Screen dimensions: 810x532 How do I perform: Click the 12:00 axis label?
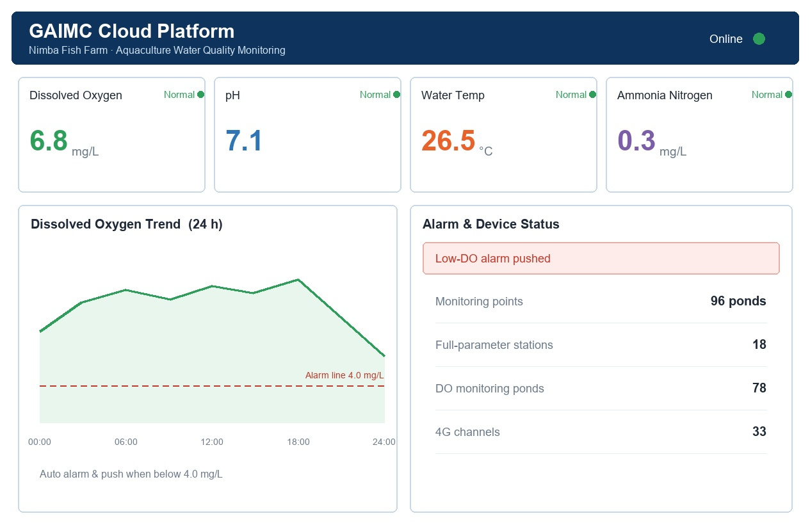212,442
